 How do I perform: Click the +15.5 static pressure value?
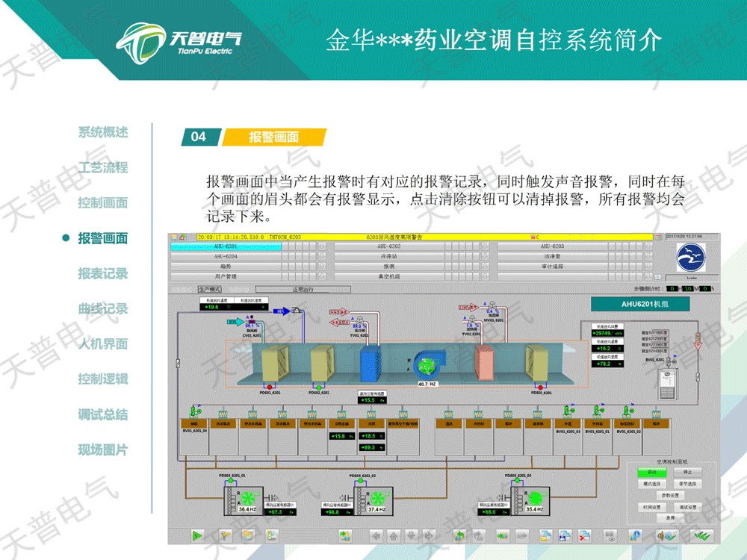tap(372, 400)
